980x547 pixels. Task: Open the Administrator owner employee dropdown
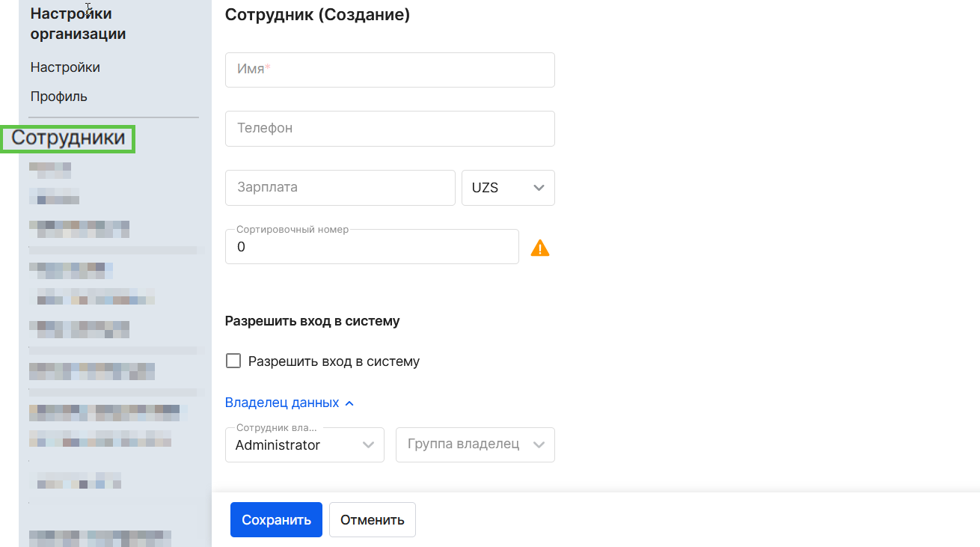point(304,445)
